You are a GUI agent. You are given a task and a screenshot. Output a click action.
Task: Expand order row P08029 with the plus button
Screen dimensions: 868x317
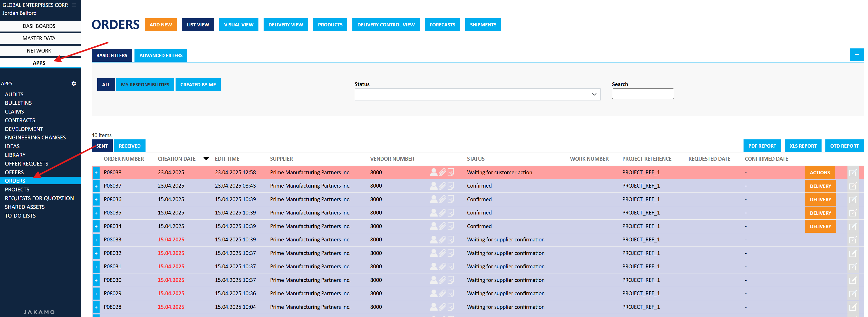(96, 294)
